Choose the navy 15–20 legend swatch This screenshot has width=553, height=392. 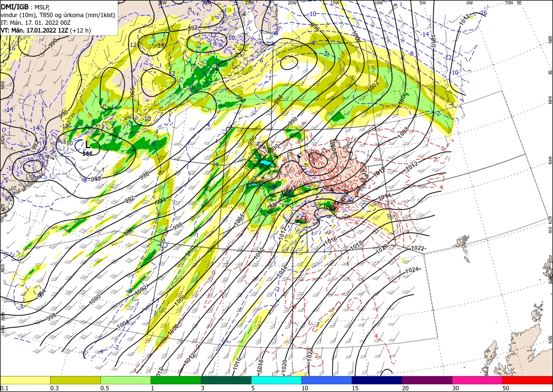(377, 380)
